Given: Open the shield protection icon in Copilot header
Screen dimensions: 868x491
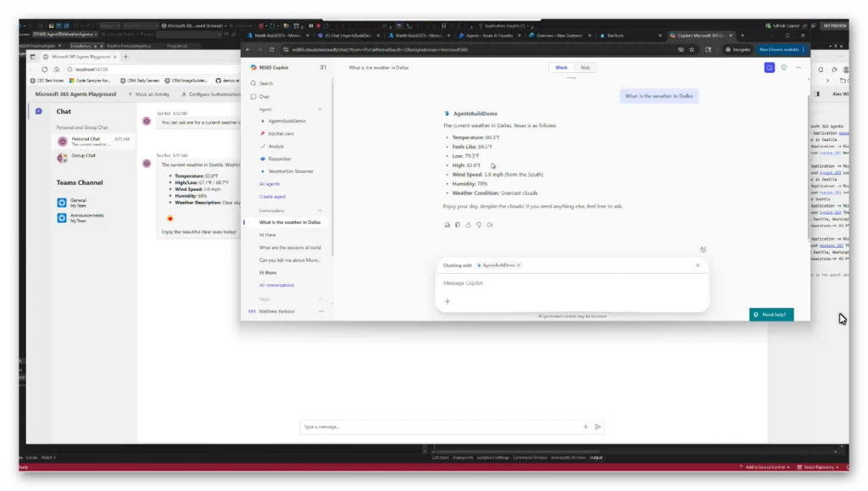Looking at the screenshot, I should (x=784, y=68).
